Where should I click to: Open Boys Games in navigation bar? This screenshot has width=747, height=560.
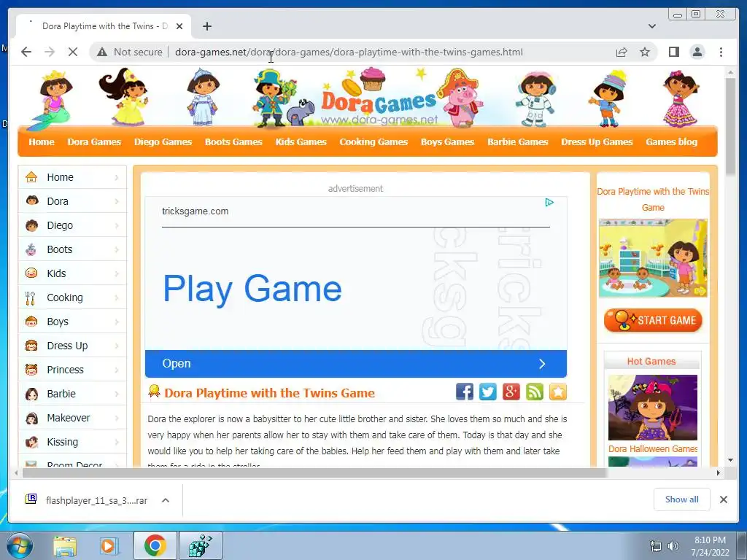click(x=447, y=142)
